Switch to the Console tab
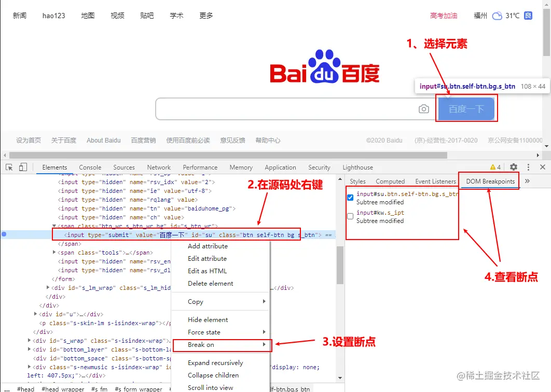The height and width of the screenshot is (392, 551). [90, 167]
